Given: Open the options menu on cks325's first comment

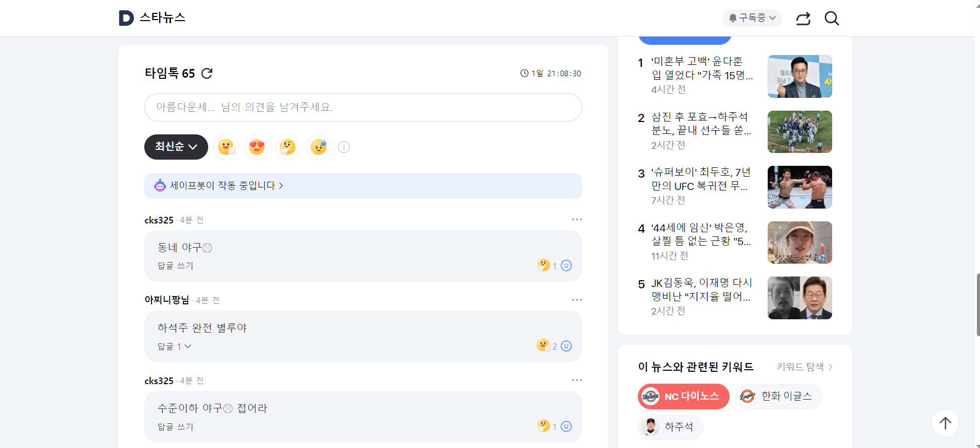Looking at the screenshot, I should (x=577, y=219).
